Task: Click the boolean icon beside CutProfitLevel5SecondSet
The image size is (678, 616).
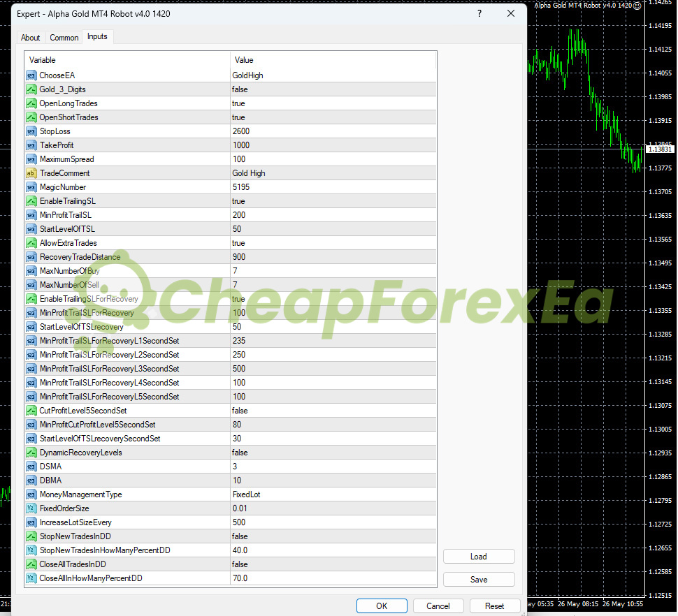Action: pos(31,411)
